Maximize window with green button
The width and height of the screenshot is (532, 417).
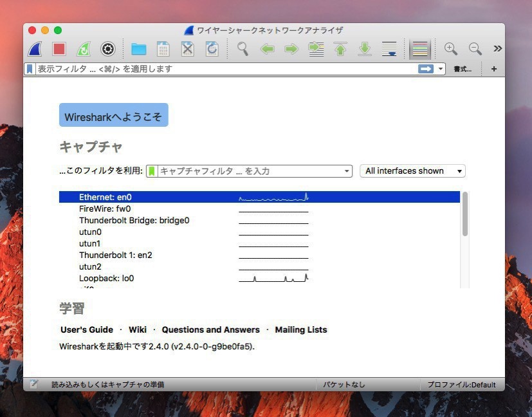tap(58, 30)
